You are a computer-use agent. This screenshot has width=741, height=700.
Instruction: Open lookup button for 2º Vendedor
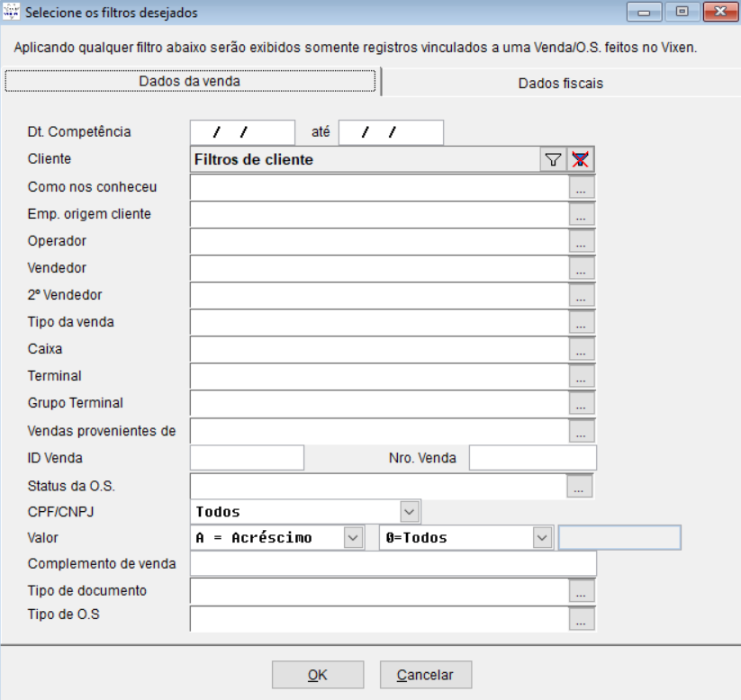(x=582, y=295)
